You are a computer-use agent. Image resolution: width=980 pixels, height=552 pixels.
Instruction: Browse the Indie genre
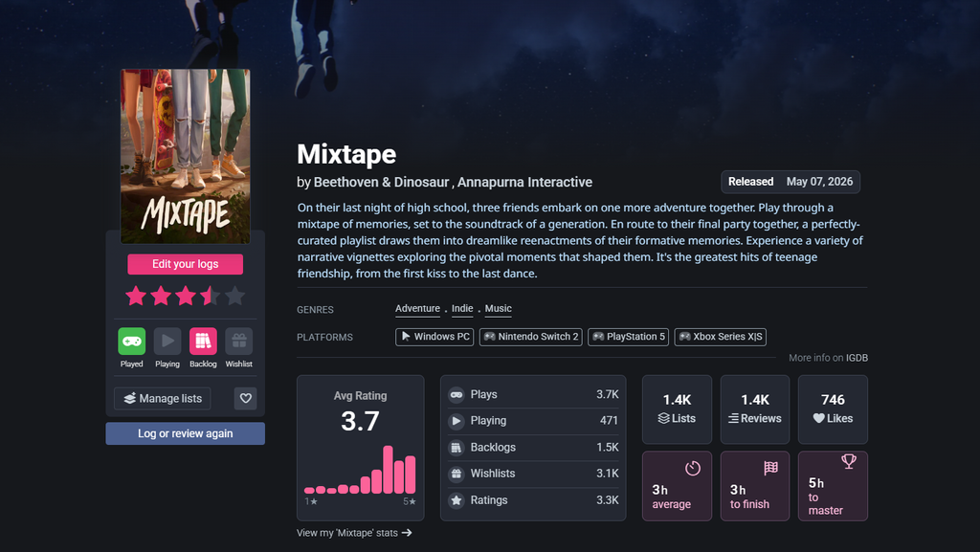462,308
